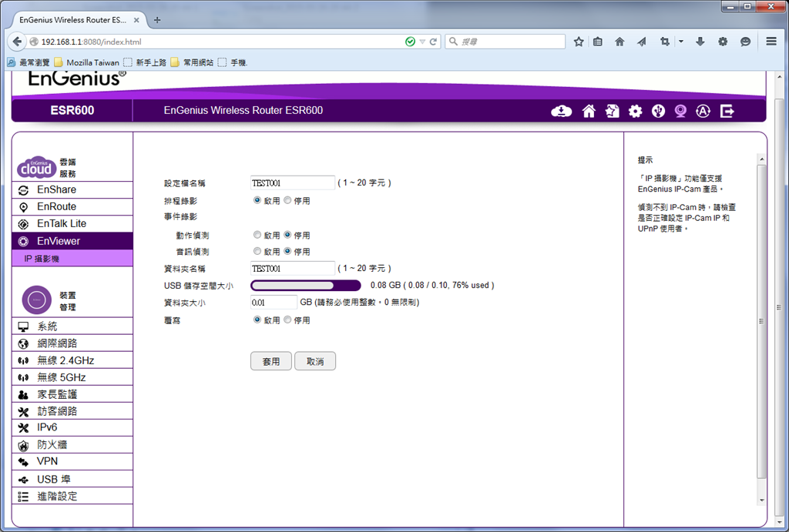Viewport: 789px width, 532px height.
Task: Open 家長監護 parental control menu
Action: (x=72, y=395)
